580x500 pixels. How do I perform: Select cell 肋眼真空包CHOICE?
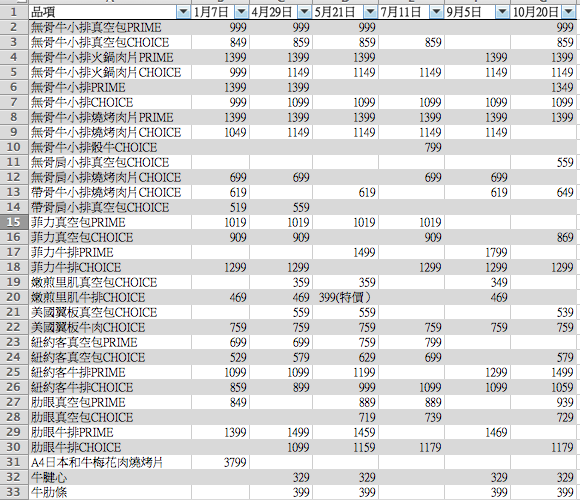110,417
